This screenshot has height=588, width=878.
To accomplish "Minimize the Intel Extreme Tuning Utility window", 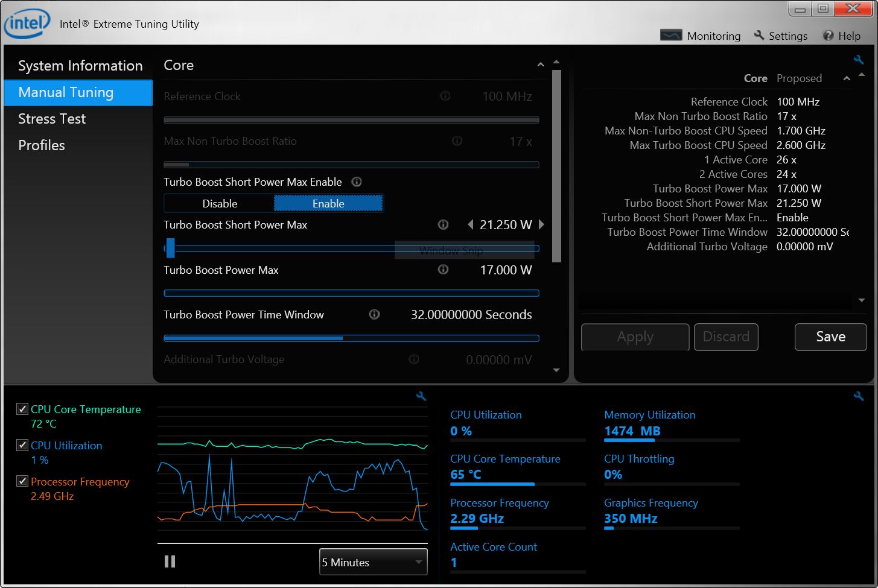I will point(801,8).
